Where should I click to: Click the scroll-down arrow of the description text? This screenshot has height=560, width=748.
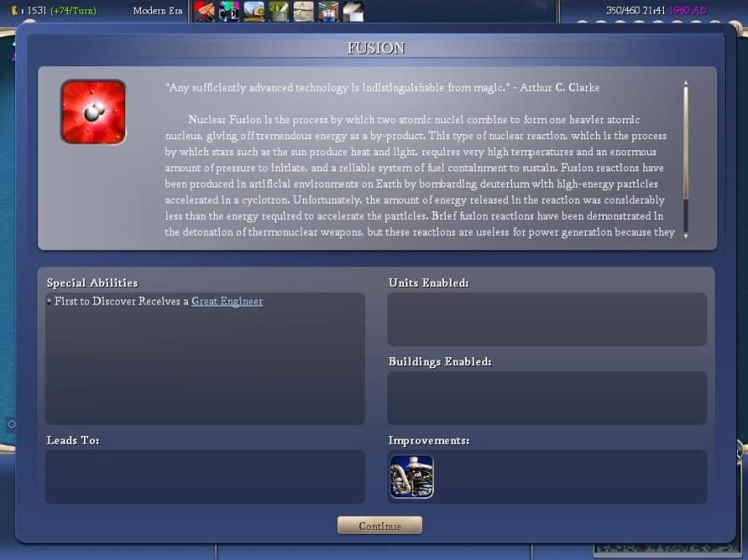(x=685, y=235)
